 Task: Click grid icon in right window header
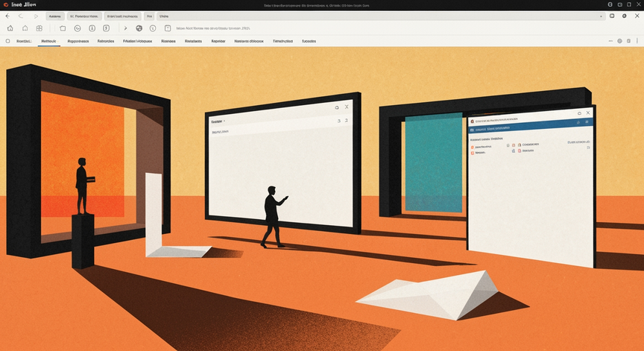coord(587,122)
